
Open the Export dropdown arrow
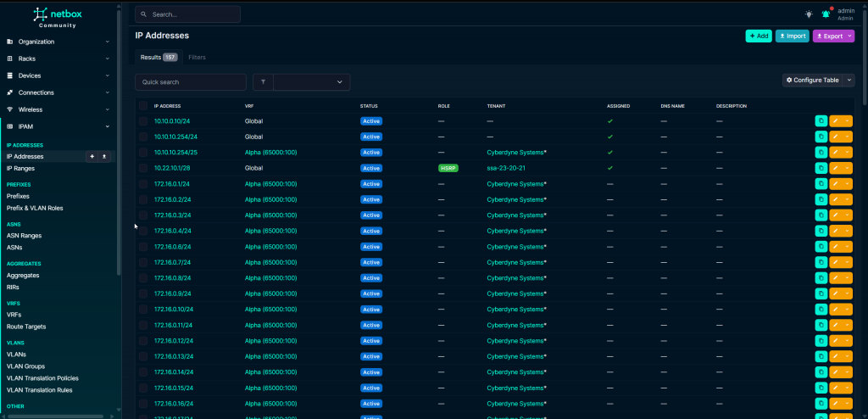[849, 36]
